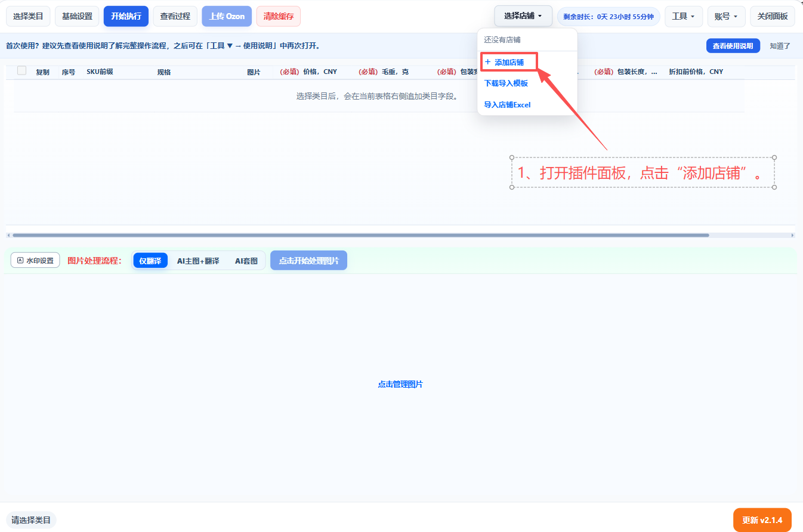The image size is (803, 532).
Task: Click the scrollbar left arrow
Action: pyautogui.click(x=8, y=235)
